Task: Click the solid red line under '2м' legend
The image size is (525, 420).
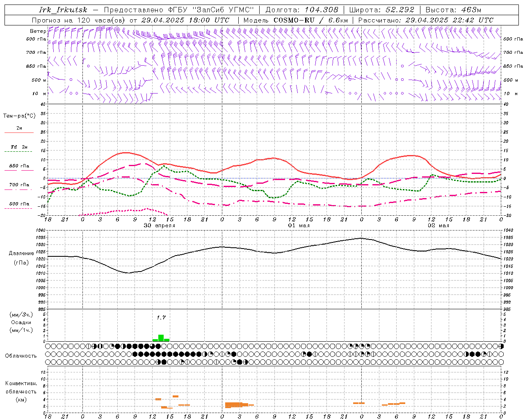Action: pos(19,133)
